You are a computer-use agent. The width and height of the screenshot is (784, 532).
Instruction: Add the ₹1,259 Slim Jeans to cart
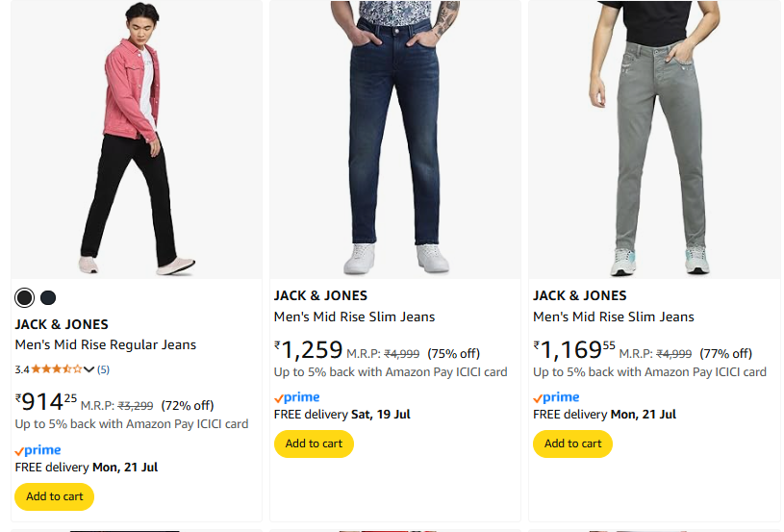[314, 443]
